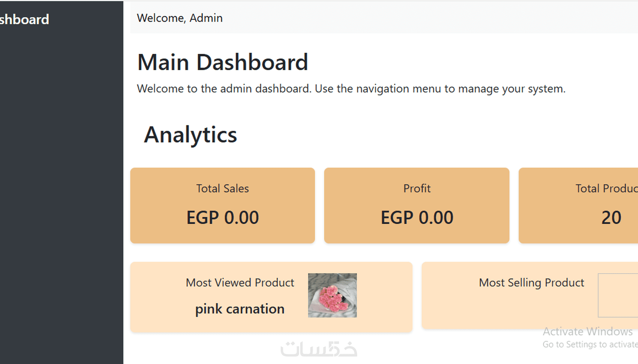Click Go to Settings to activate text
This screenshot has width=638, height=364.
(x=590, y=344)
